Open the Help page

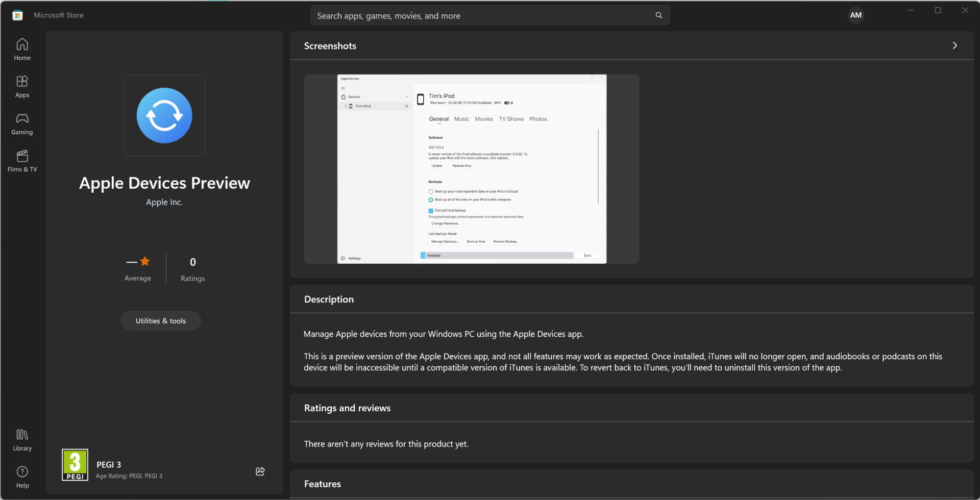pos(22,477)
